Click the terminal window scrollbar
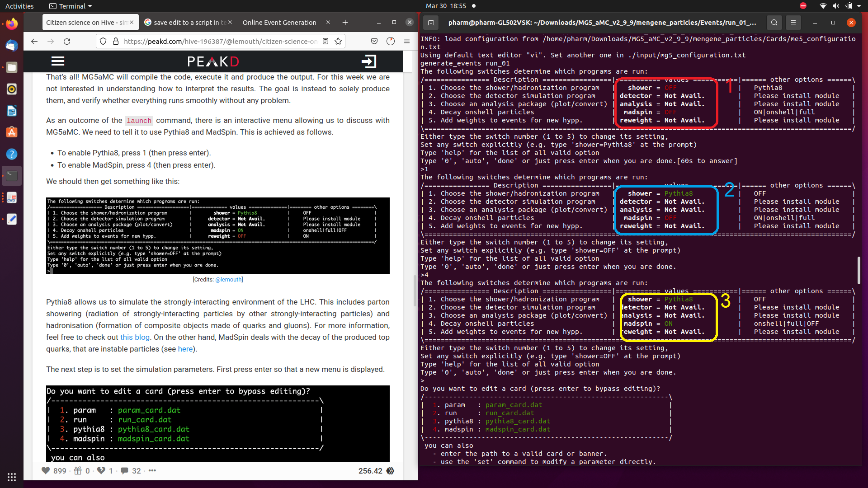The image size is (868, 488). click(859, 270)
